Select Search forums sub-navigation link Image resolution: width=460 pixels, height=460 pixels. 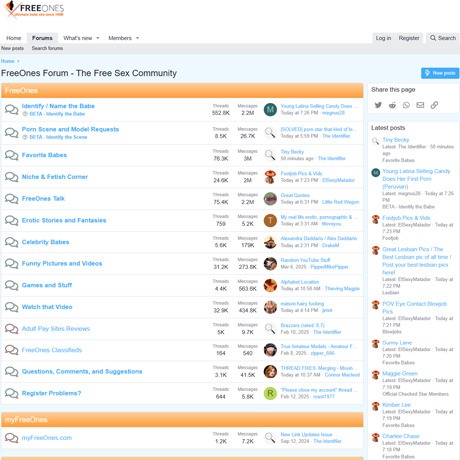47,48
